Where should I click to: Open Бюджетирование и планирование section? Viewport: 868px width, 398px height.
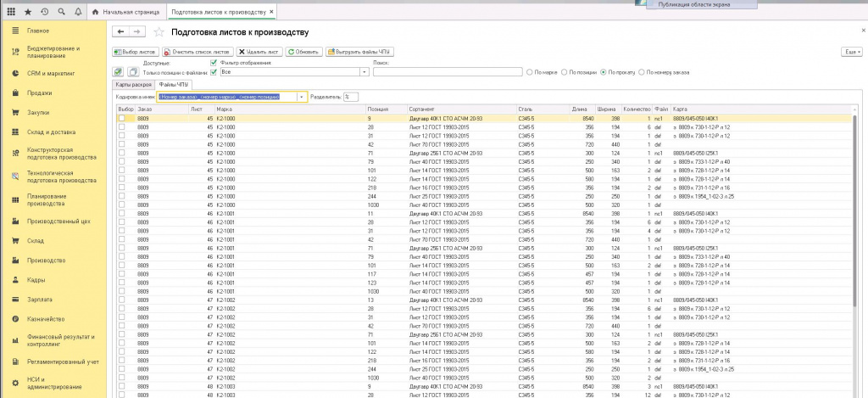[53, 52]
